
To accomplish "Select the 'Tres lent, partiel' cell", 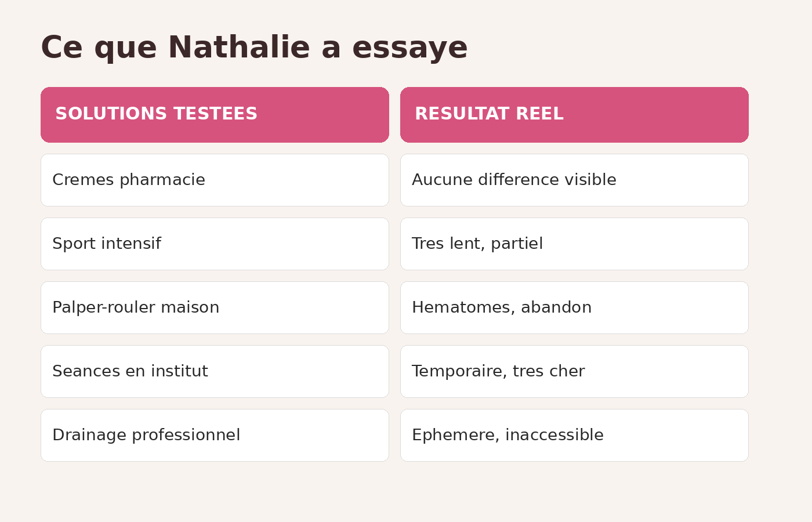I will point(574,244).
